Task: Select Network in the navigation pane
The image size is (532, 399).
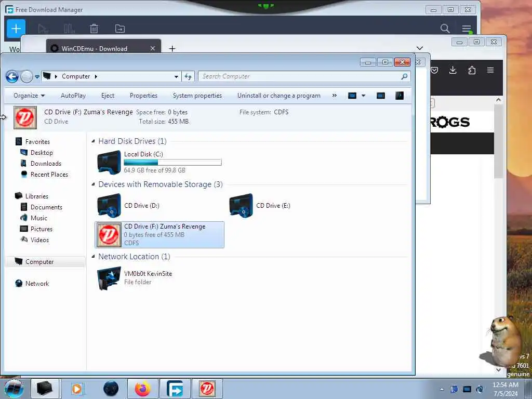Action: coord(32,283)
